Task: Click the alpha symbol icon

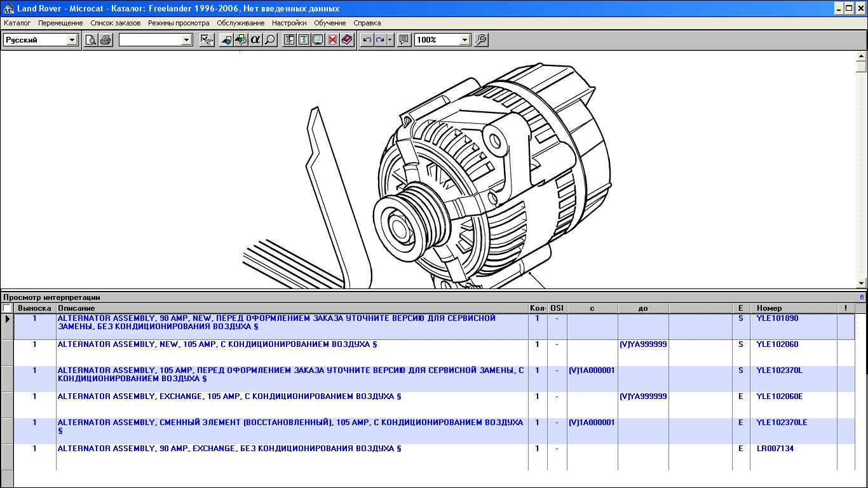Action: (x=255, y=40)
